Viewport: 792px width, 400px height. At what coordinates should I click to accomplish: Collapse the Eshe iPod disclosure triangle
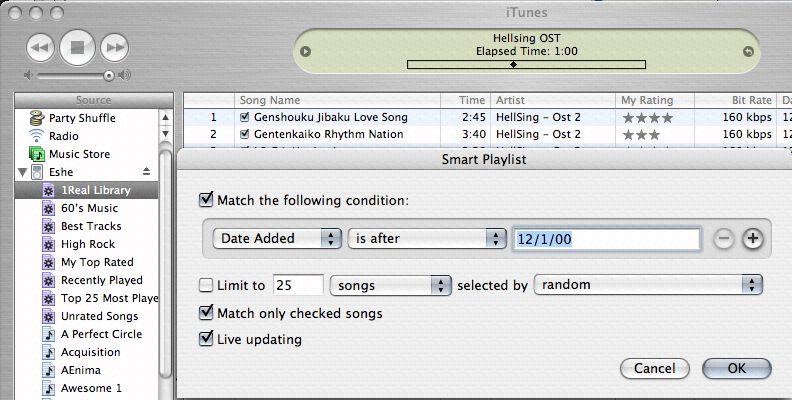[x=22, y=172]
